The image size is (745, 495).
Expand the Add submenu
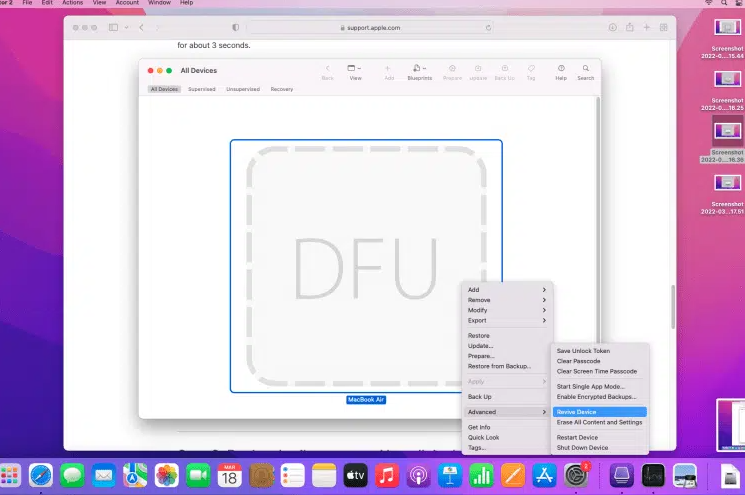click(x=507, y=290)
